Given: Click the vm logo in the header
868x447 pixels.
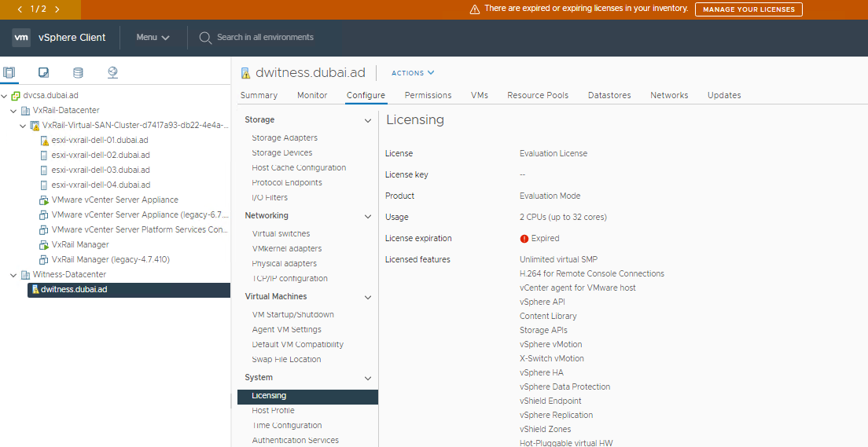Looking at the screenshot, I should tap(21, 38).
